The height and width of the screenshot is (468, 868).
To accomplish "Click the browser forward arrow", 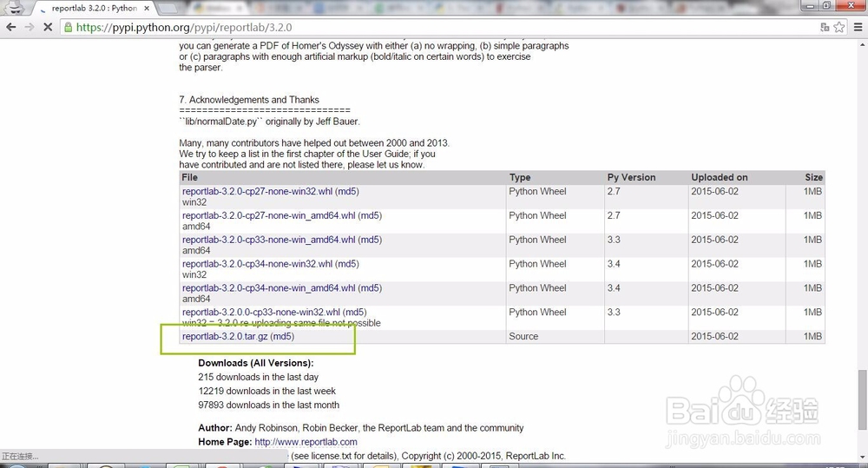I will click(30, 27).
